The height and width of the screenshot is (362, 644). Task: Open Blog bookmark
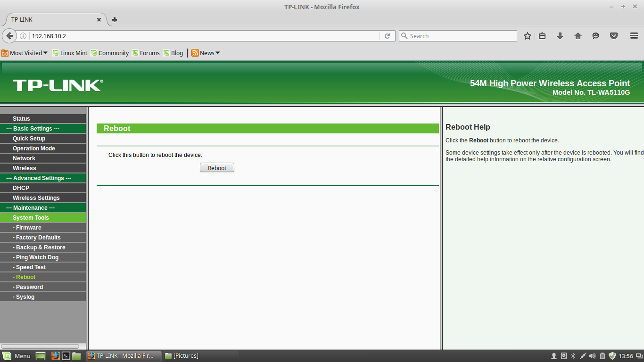click(x=173, y=53)
